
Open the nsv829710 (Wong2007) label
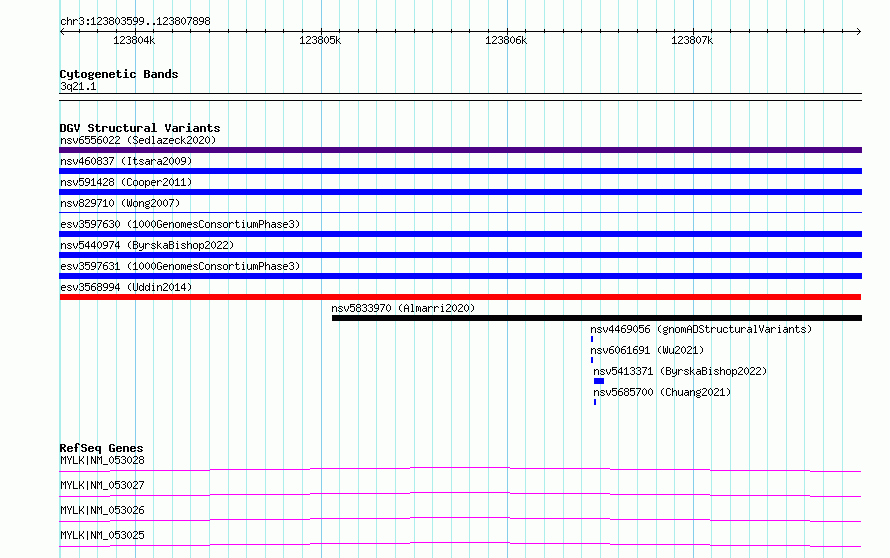click(x=120, y=203)
